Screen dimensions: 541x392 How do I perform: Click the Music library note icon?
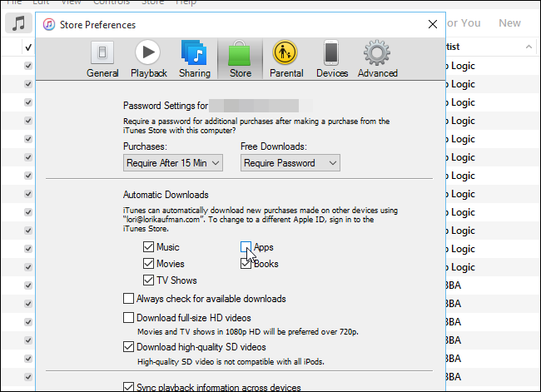[x=18, y=23]
